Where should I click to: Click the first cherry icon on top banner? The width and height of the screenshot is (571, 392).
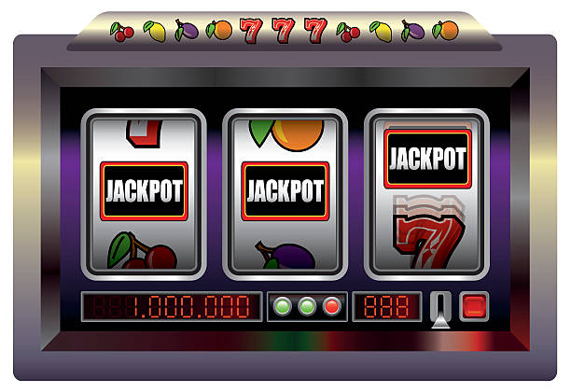tap(122, 32)
